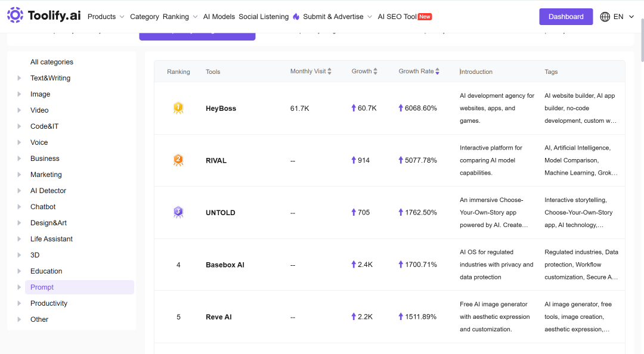The image size is (644, 354).
Task: Open the Social Listening nav item
Action: [264, 17]
